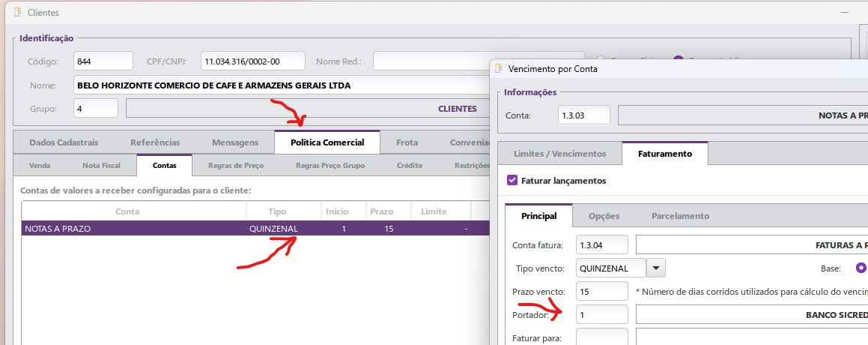Switch to the Frota tab
Screen dimensions: 868x345
pyautogui.click(x=407, y=142)
